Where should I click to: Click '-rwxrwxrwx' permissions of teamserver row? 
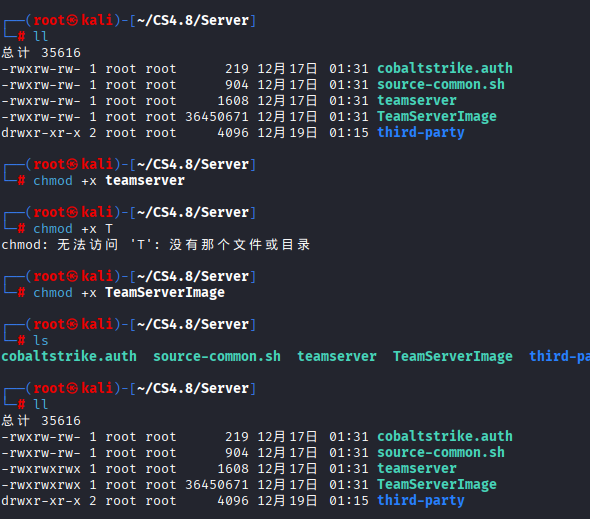(x=41, y=469)
